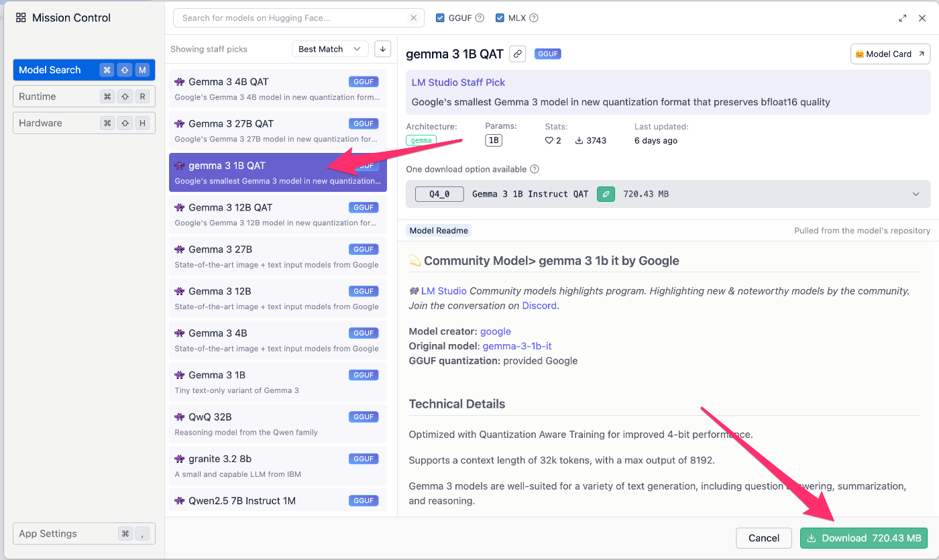Click GGUF badge on Gemma 3 12B row
Screen dimensions: 939x560
[x=364, y=291]
